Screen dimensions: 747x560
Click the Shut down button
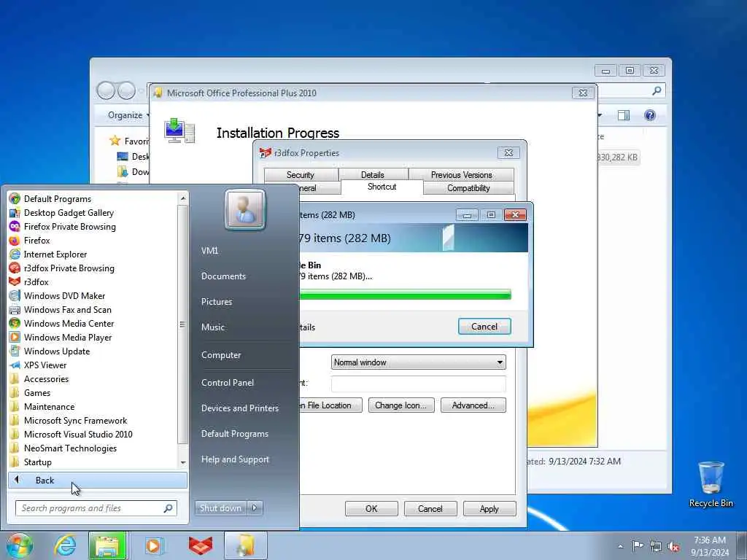point(220,508)
